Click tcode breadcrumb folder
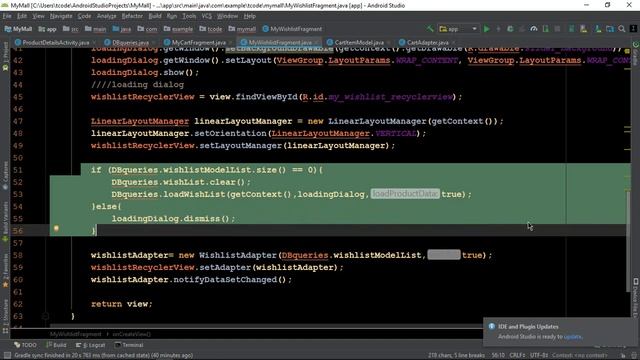Screen dimensions: 640x360 (x=211, y=29)
